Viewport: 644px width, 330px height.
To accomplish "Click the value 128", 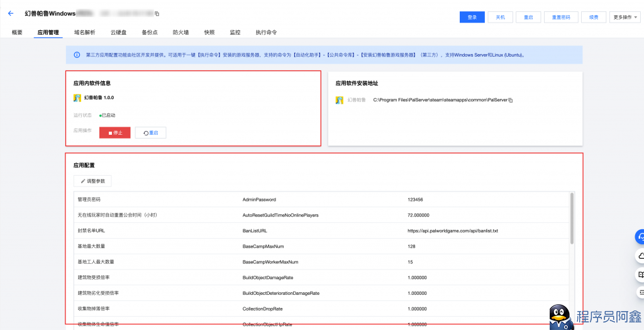I will (411, 246).
